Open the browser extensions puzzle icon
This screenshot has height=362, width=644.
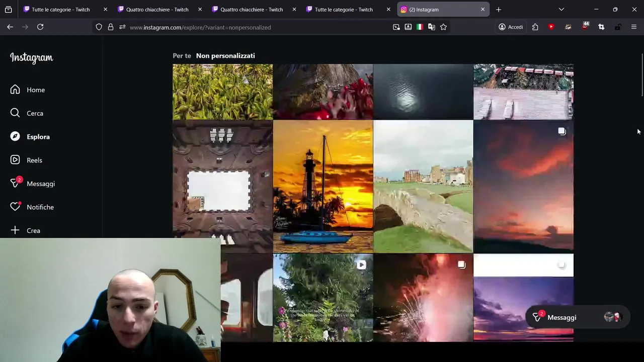click(x=535, y=27)
